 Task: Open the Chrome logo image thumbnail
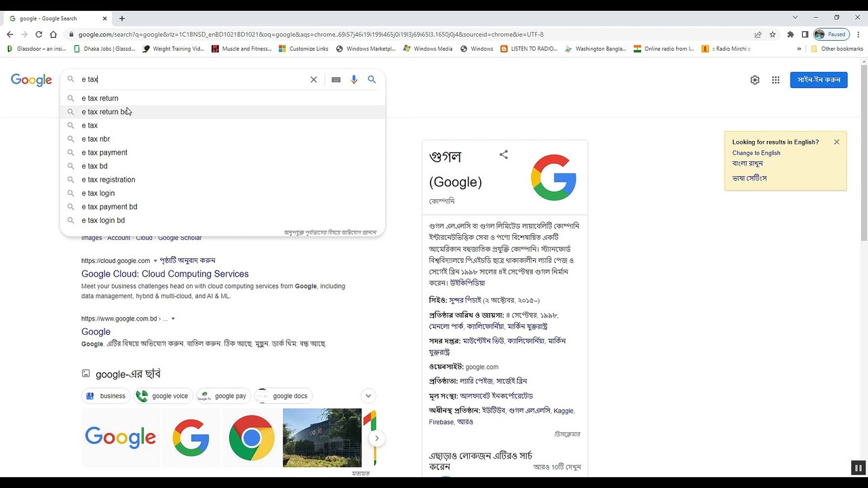click(252, 437)
